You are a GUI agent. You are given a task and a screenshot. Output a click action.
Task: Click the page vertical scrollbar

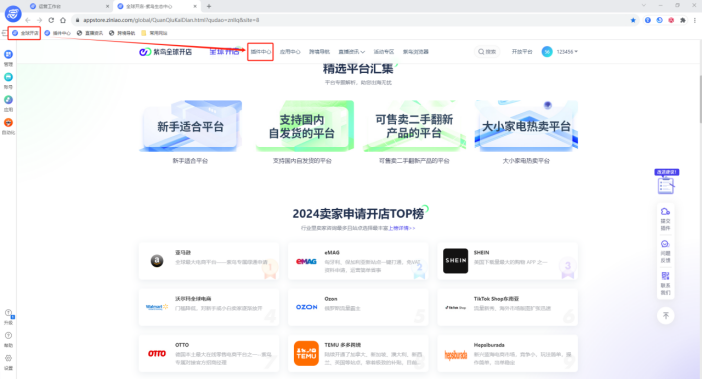(x=700, y=100)
